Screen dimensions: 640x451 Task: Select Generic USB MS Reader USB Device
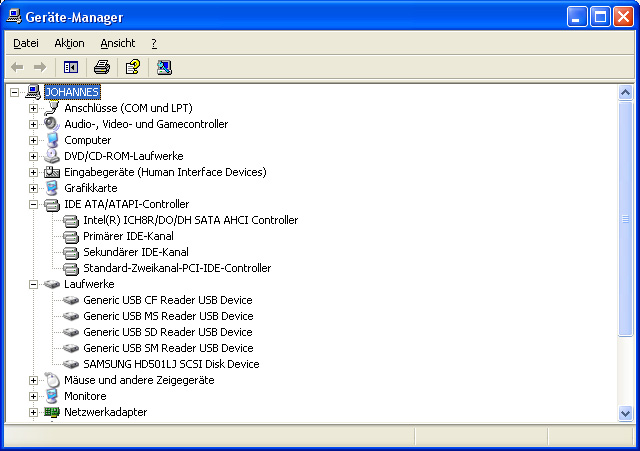pos(168,316)
